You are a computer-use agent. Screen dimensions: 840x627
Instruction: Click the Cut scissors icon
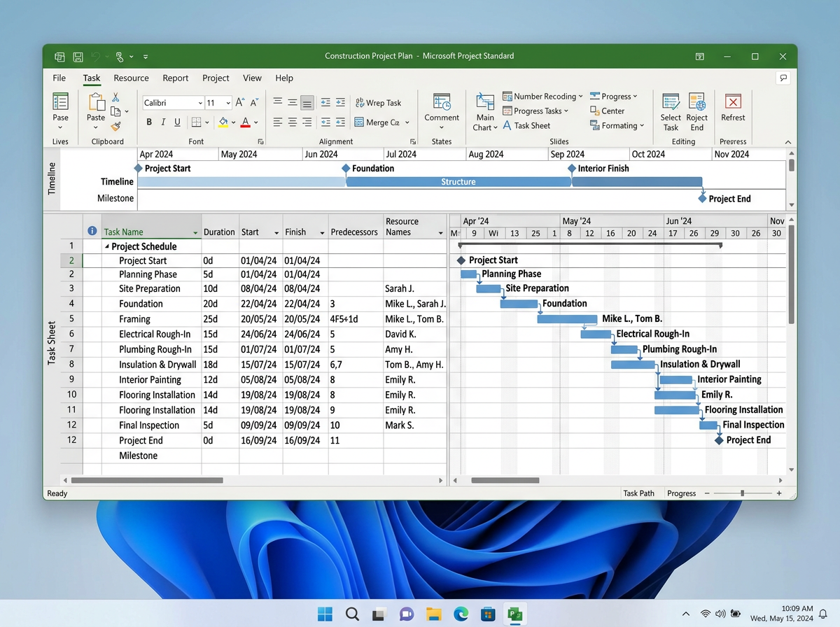[x=115, y=98]
